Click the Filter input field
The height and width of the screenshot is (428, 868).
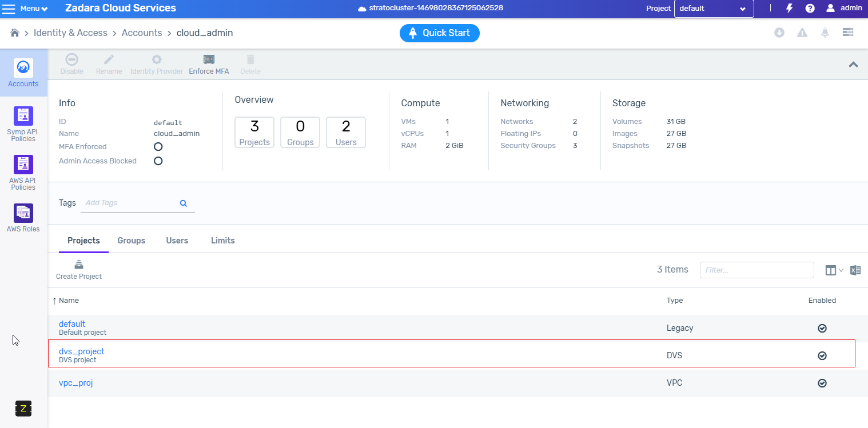point(757,270)
